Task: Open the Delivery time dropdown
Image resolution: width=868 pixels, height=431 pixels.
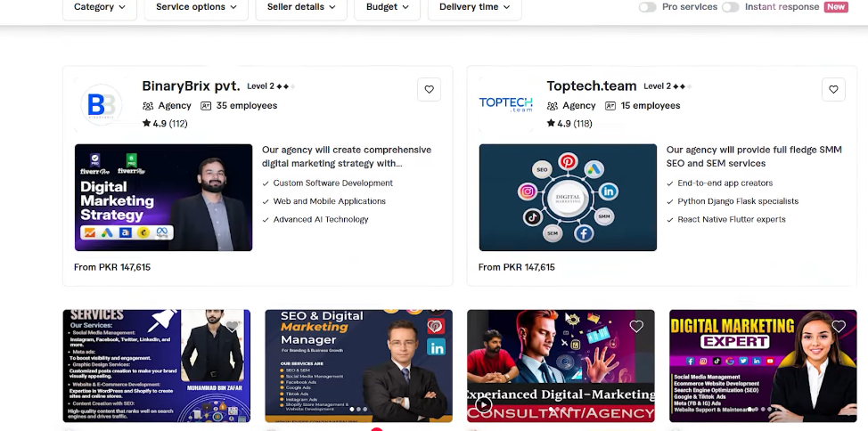Action: click(474, 7)
